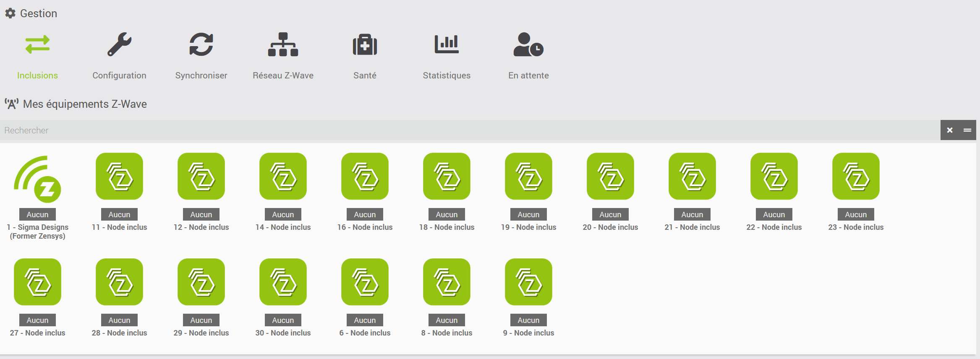Screen dimensions: 980x359
Task: Click the '19 - Node inclus' name
Action: [528, 227]
